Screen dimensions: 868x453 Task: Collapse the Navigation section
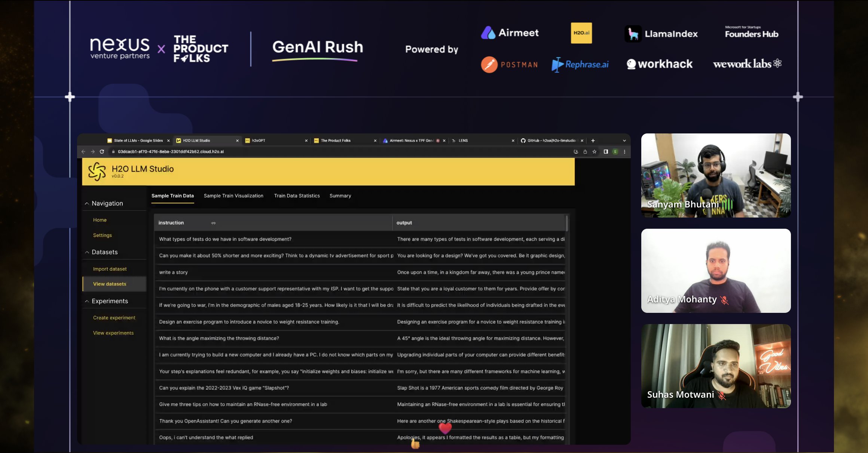pyautogui.click(x=87, y=204)
